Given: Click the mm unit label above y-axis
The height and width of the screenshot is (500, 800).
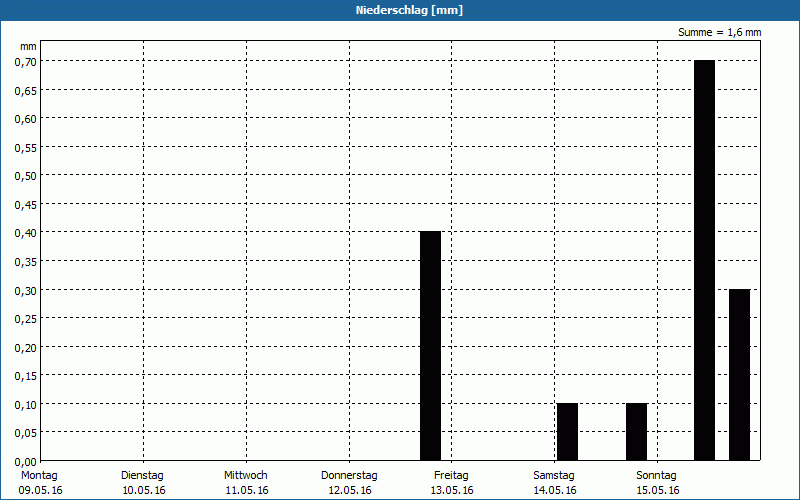Looking at the screenshot, I should pos(29,46).
